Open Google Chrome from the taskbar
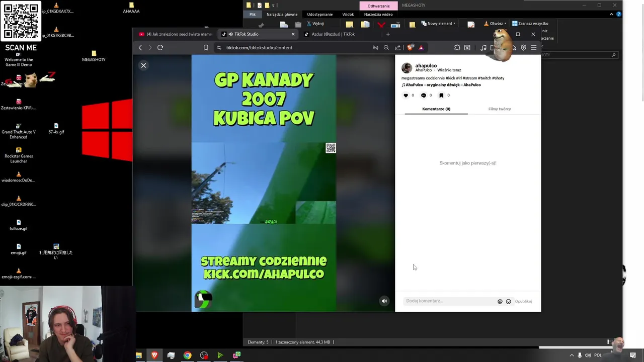 [x=187, y=355]
